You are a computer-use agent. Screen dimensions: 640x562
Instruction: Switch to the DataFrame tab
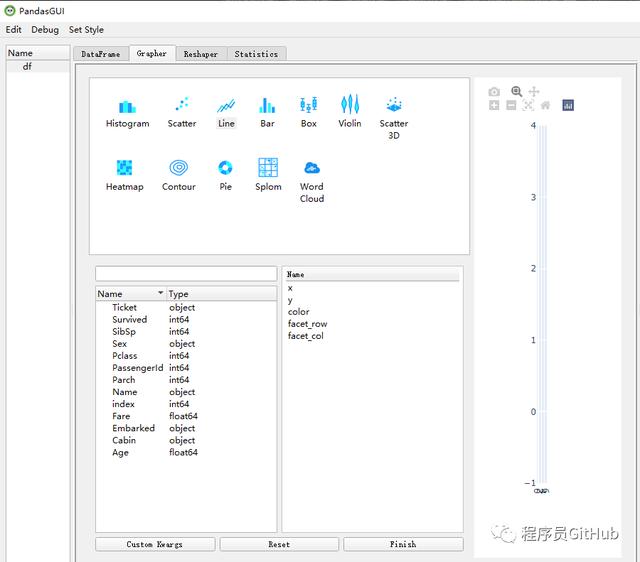pyautogui.click(x=101, y=54)
